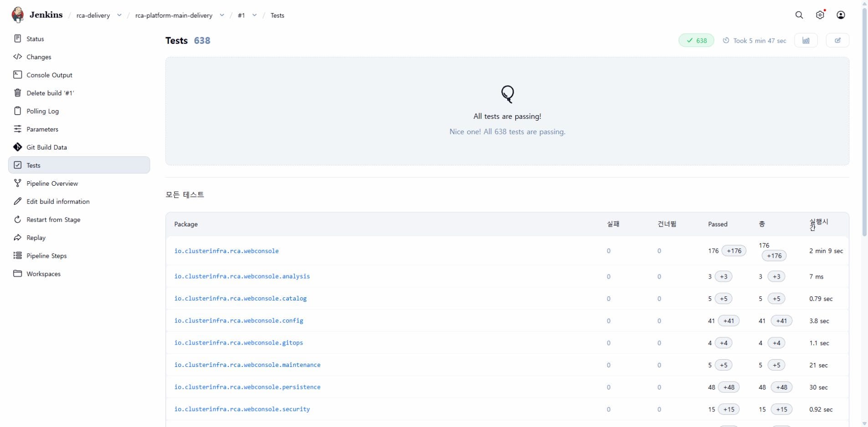The width and height of the screenshot is (868, 427).
Task: Click the Changes code icon
Action: [18, 57]
